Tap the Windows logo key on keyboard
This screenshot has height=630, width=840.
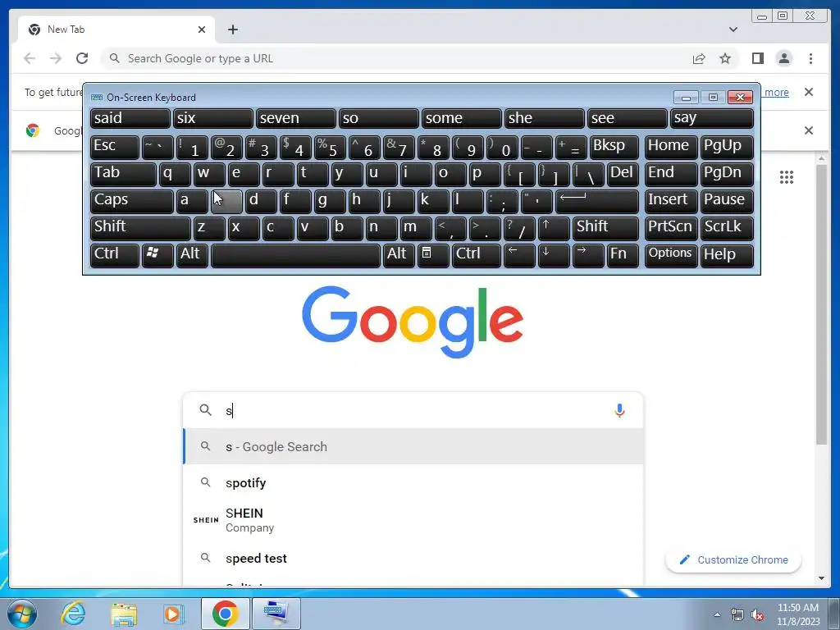tap(157, 256)
